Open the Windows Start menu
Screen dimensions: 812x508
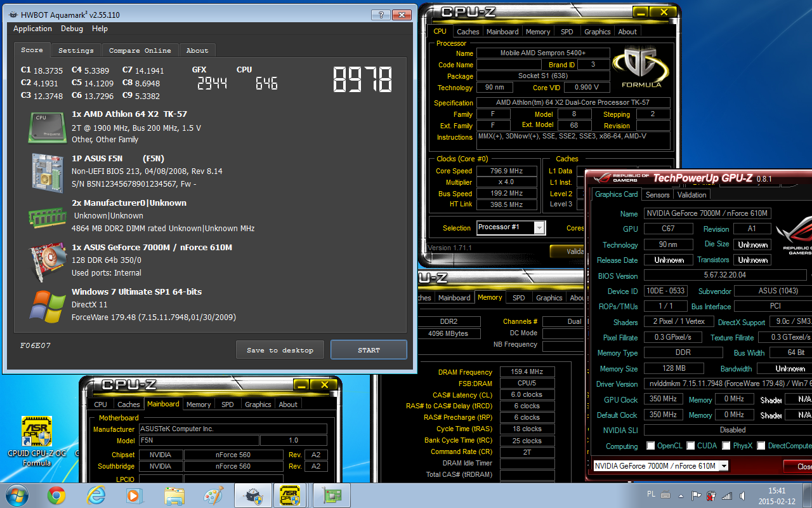(x=16, y=495)
